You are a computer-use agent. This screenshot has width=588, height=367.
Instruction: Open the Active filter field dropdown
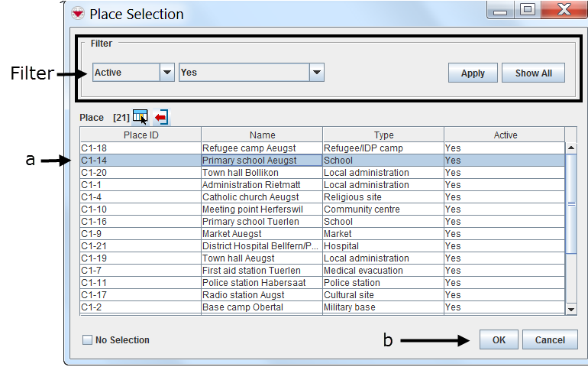click(167, 72)
